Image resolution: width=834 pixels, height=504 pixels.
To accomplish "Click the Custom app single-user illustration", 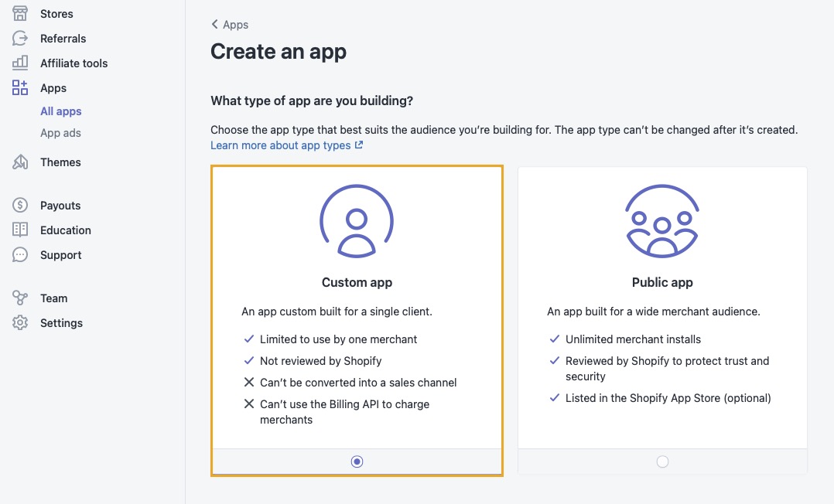I will [x=357, y=221].
